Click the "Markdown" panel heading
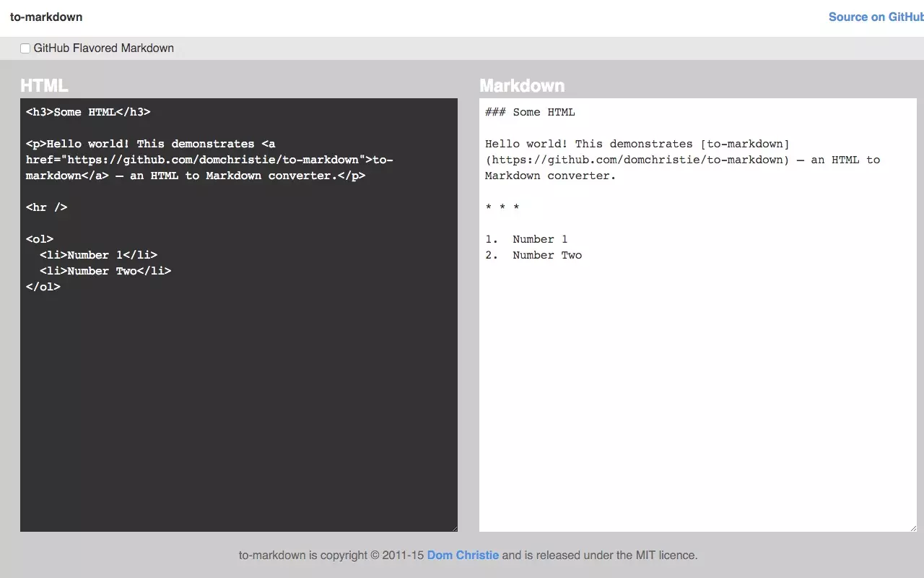This screenshot has width=924, height=578. [x=522, y=86]
